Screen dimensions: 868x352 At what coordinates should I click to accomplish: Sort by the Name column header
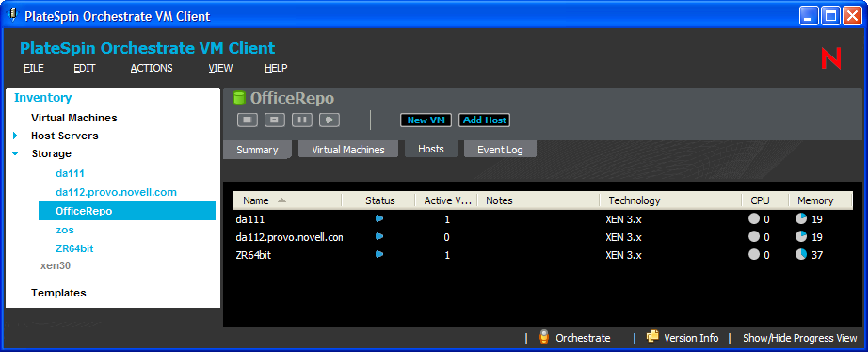point(287,200)
